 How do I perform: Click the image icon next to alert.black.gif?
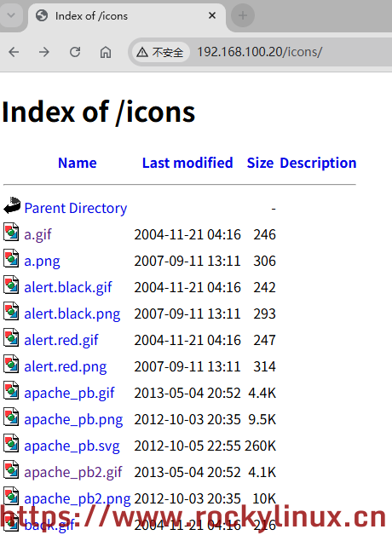click(x=11, y=285)
